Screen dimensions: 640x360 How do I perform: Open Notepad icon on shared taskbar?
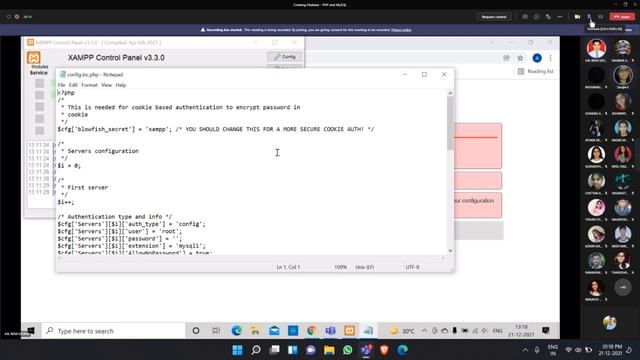click(x=368, y=331)
